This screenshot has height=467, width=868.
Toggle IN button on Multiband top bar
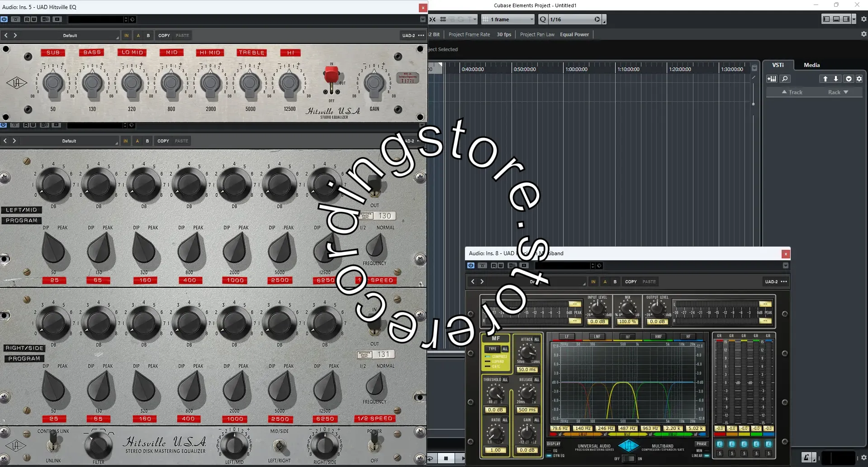pos(593,281)
